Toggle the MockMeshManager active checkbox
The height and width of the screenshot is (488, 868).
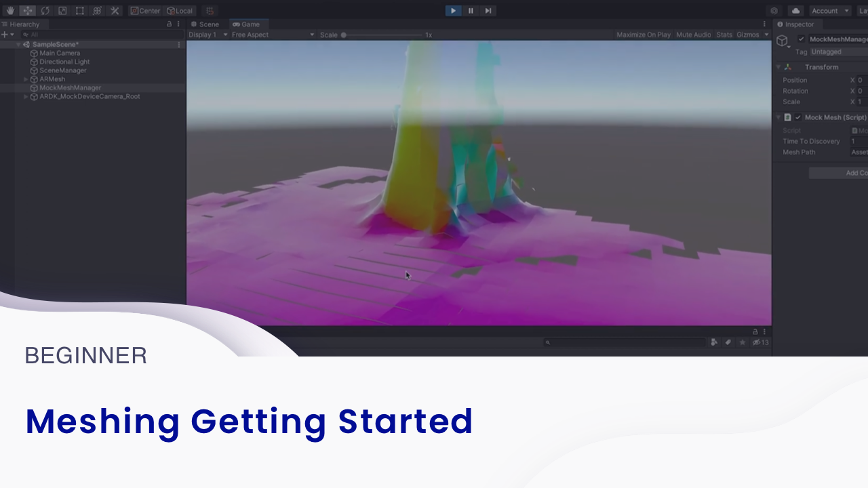coord(802,39)
